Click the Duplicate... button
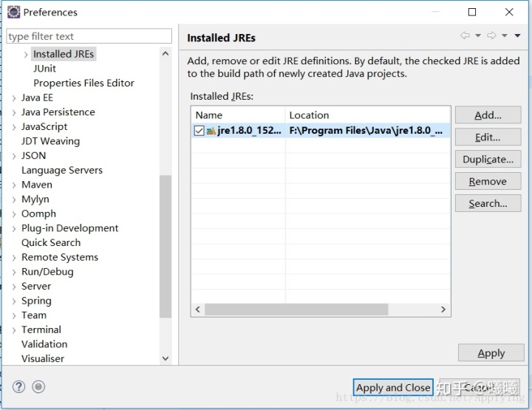 pyautogui.click(x=488, y=159)
